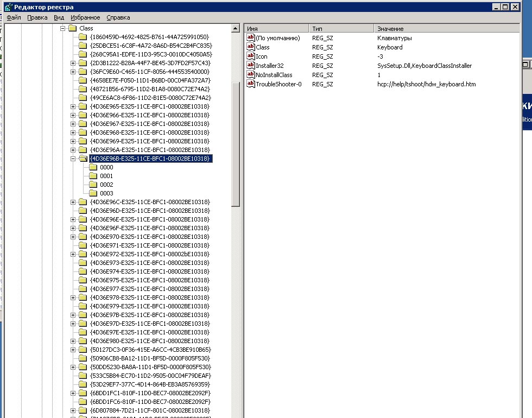532x418 pixels.
Task: Click folder icon of {50906CB8-BA12-11D1...}
Action: pos(83,358)
